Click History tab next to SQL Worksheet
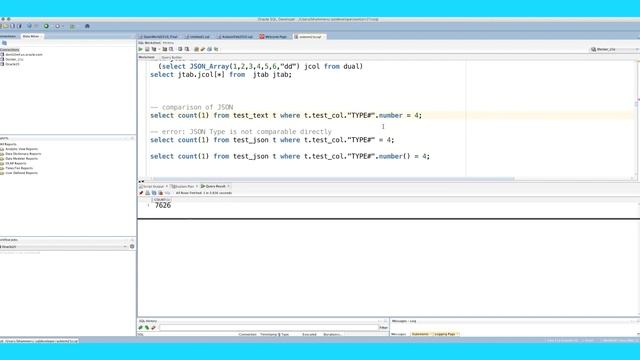 click(168, 43)
